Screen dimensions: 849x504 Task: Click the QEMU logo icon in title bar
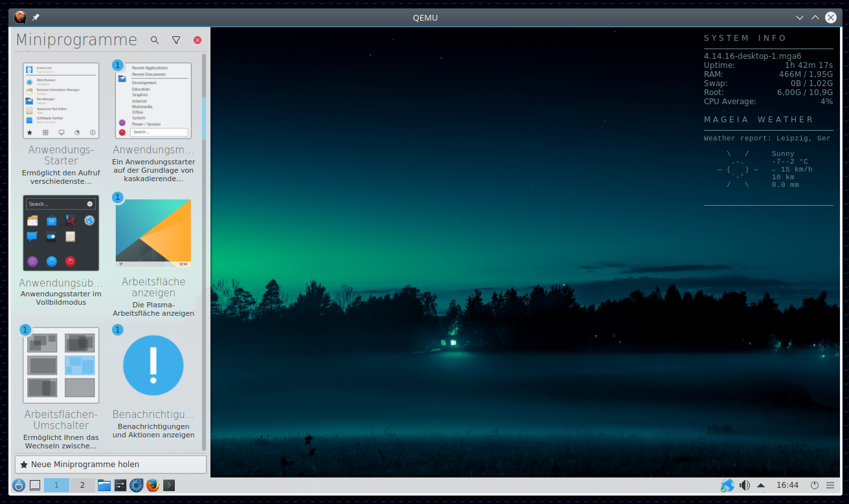(20, 17)
